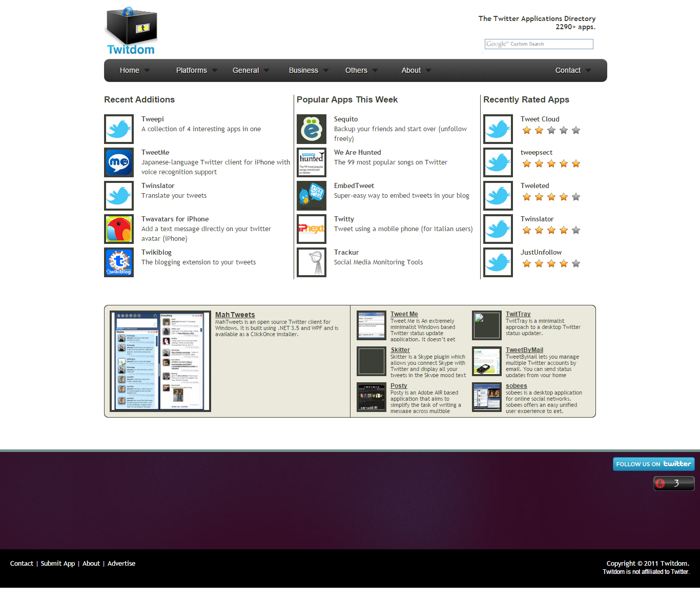Follow the Sequito link
Viewport: 700px width, 598px height.
(346, 119)
